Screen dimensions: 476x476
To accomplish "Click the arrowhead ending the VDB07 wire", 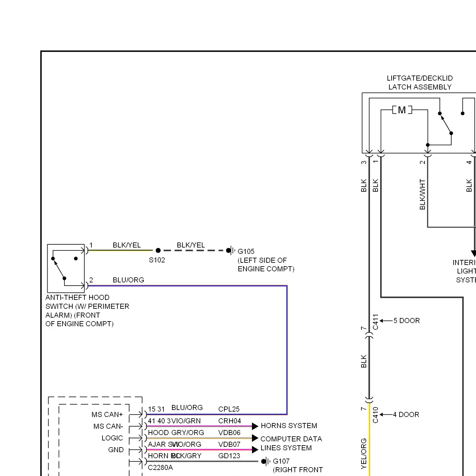I will click(255, 450).
